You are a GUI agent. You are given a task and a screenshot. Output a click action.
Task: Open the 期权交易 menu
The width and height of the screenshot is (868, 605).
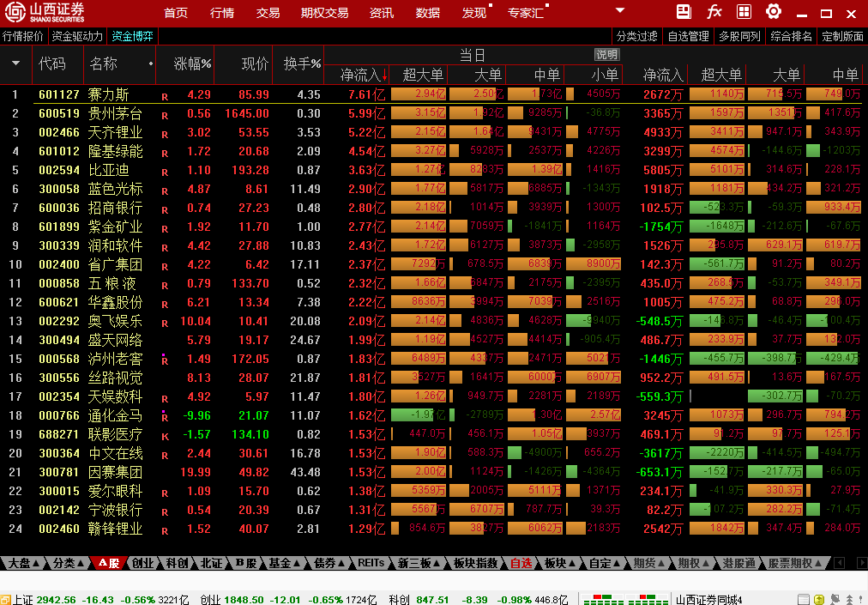click(324, 13)
